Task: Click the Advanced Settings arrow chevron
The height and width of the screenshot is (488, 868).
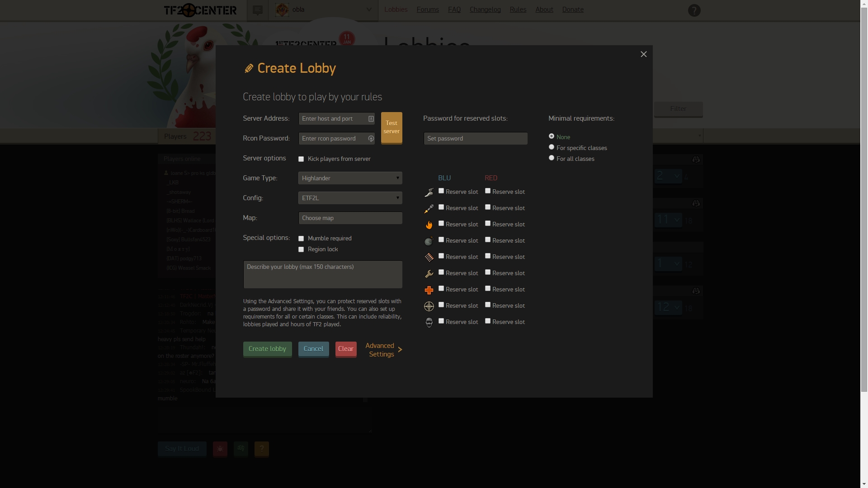Action: pos(400,349)
